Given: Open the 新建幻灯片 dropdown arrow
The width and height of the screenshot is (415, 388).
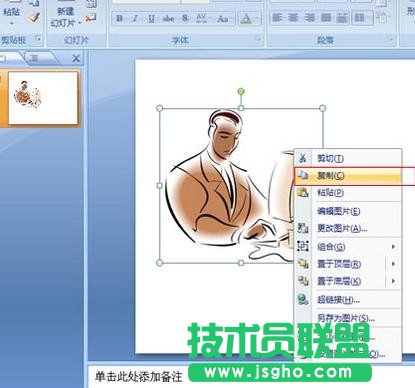Looking at the screenshot, I should 80,23.
